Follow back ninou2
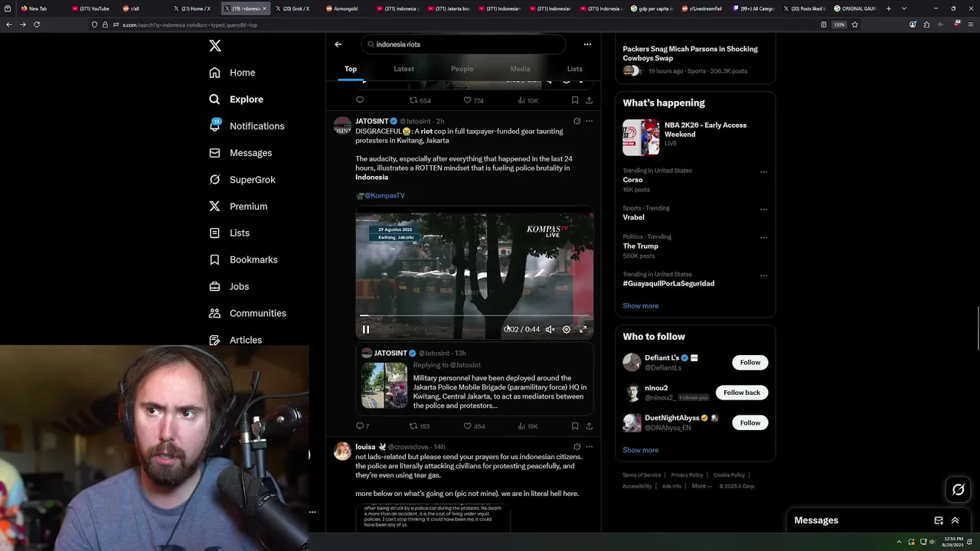980x551 pixels. [x=742, y=393]
